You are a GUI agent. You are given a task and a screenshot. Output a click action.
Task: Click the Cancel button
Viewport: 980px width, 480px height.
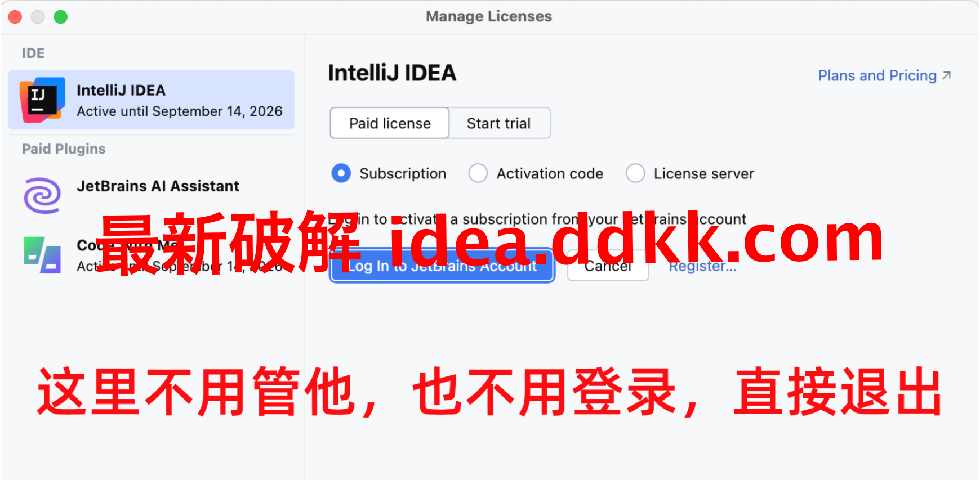(x=608, y=266)
